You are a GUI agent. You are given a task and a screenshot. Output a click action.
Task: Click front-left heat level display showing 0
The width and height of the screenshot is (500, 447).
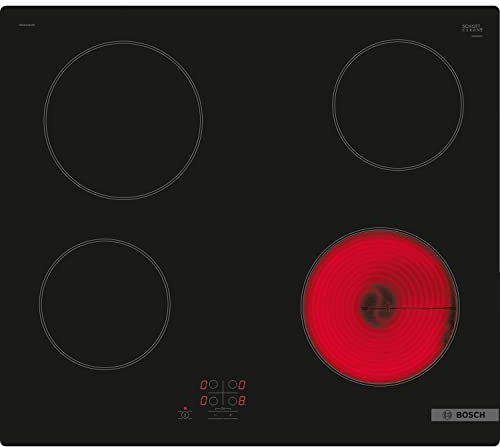coord(203,401)
